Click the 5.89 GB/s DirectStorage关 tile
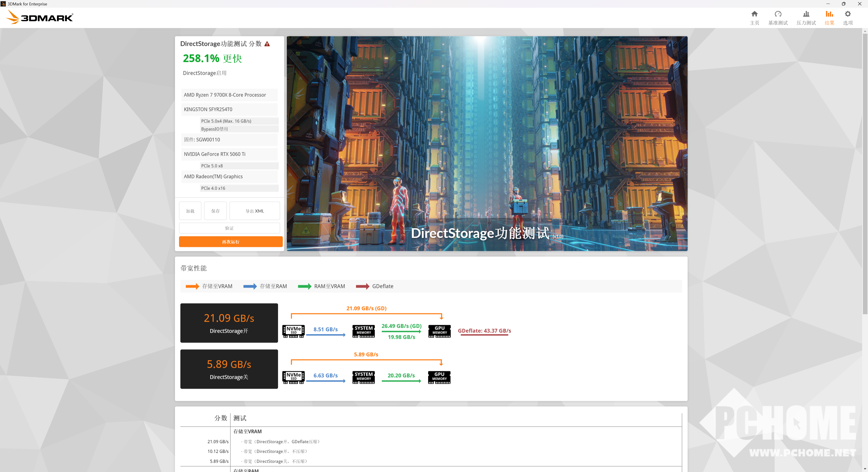The width and height of the screenshot is (868, 472). point(229,369)
